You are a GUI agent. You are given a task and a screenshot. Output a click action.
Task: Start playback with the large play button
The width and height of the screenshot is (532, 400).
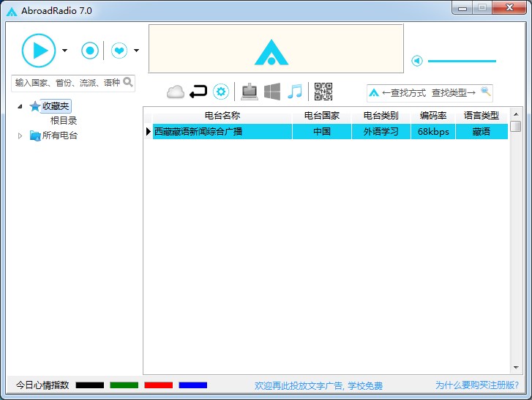pos(39,51)
